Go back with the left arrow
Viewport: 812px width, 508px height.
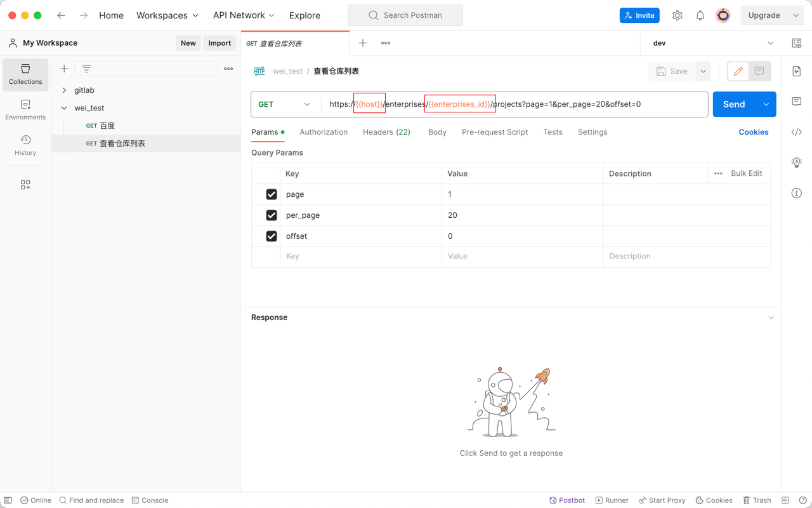(x=61, y=15)
